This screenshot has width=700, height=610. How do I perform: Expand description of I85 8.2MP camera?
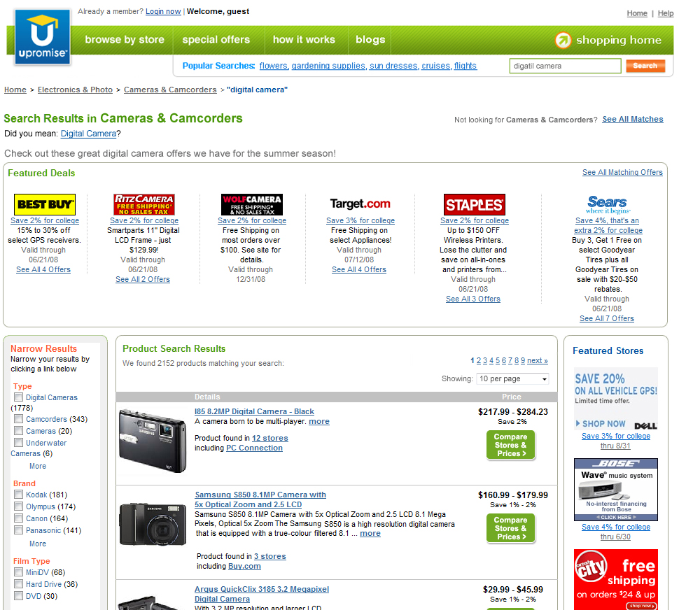319,421
